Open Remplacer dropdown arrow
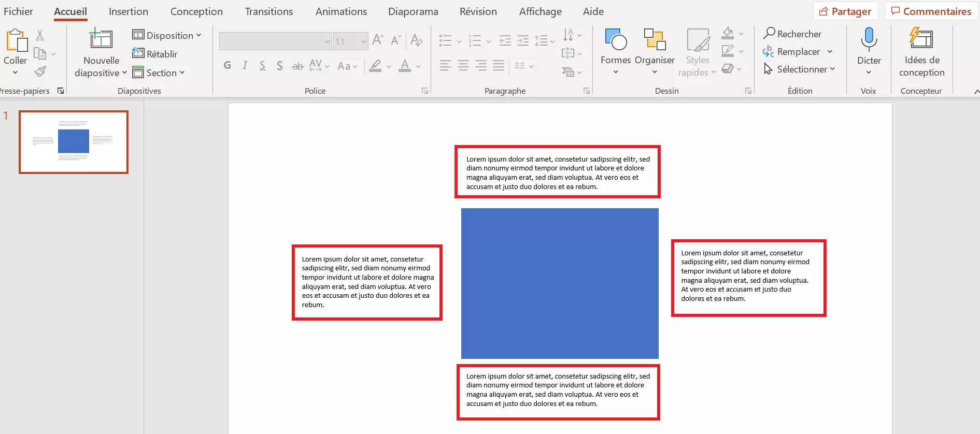The width and height of the screenshot is (980, 434). (x=830, y=52)
